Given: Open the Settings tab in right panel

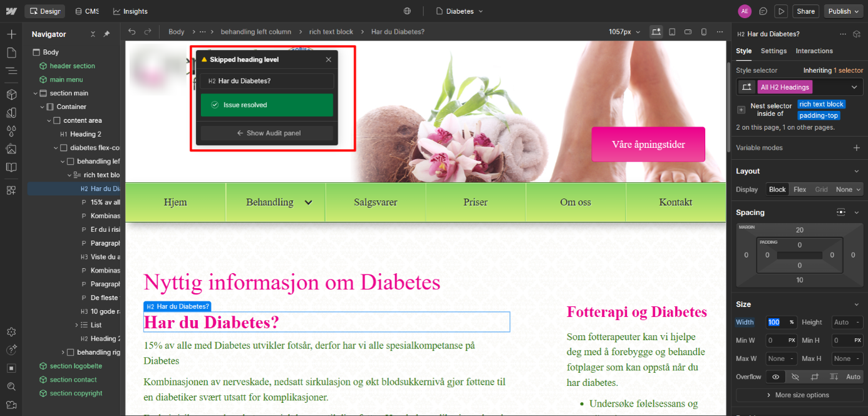Looking at the screenshot, I should 773,51.
